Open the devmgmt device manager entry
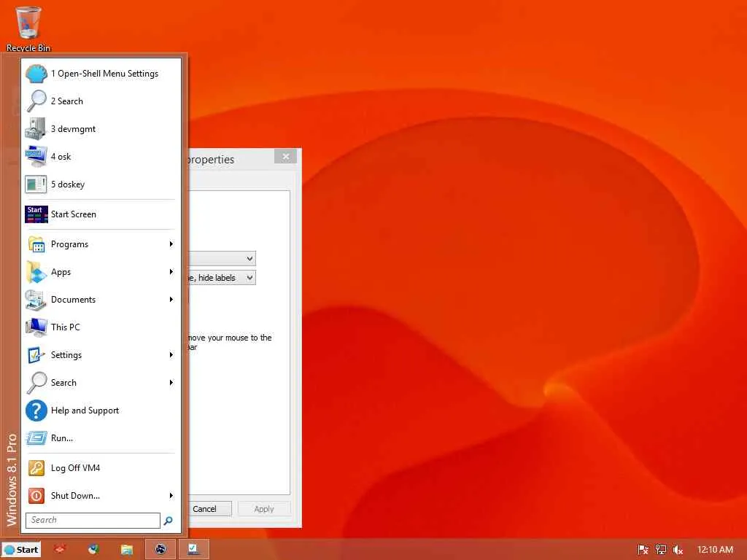 pyautogui.click(x=101, y=128)
